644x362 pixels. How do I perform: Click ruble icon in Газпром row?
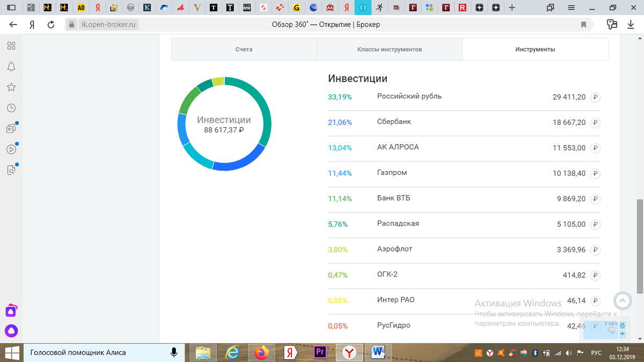pyautogui.click(x=595, y=174)
